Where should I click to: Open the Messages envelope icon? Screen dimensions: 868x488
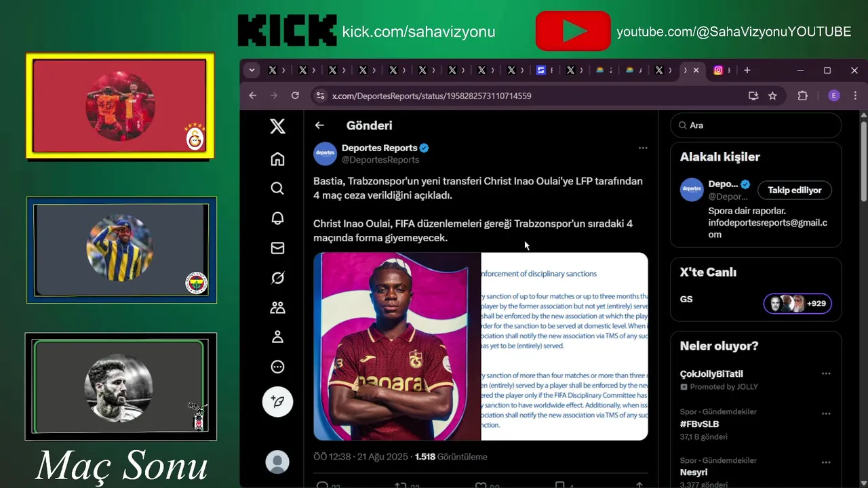(277, 248)
